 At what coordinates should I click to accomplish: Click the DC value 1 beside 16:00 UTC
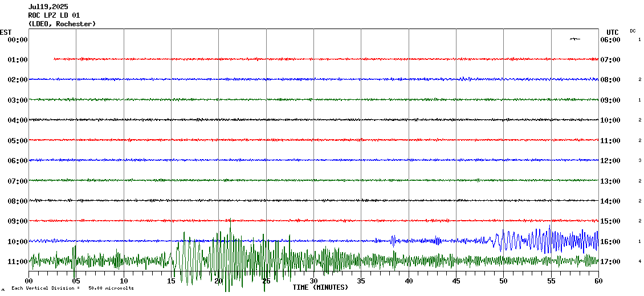pos(640,241)
